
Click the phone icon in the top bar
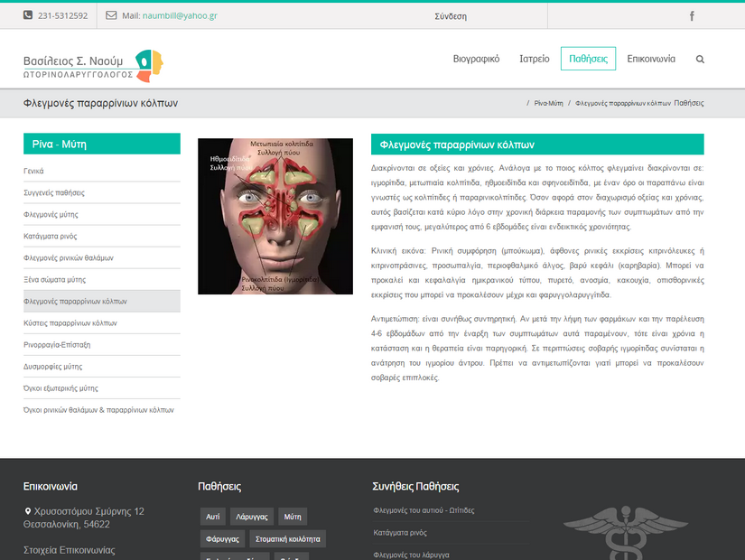[x=30, y=15]
